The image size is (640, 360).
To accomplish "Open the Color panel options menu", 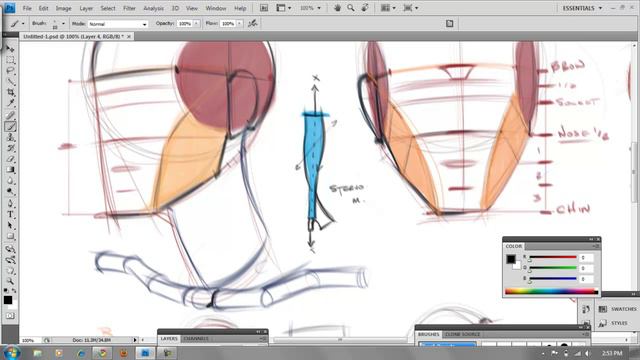I will tap(596, 247).
